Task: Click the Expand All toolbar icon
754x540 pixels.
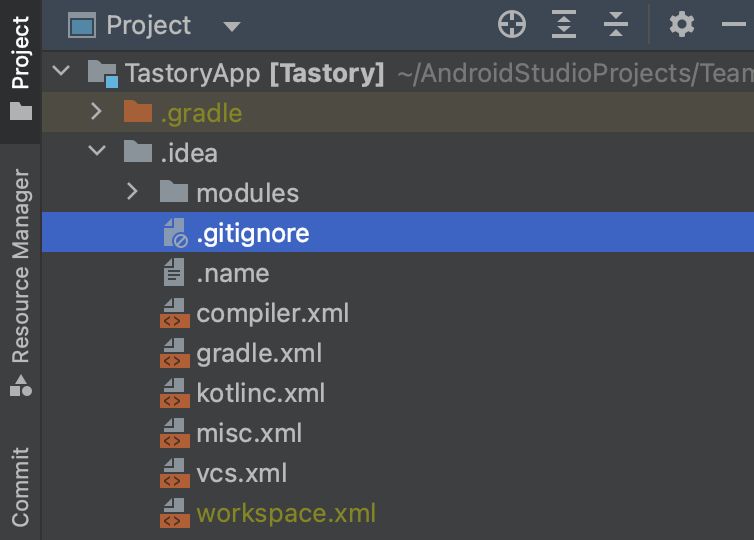Action: pyautogui.click(x=564, y=24)
